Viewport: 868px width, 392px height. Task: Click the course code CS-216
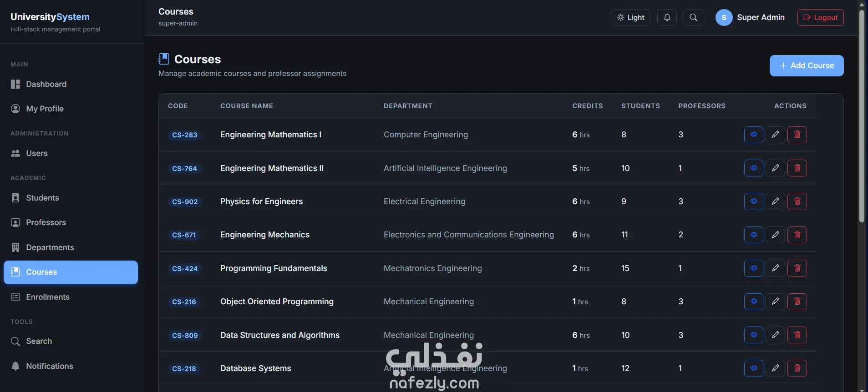[184, 302]
